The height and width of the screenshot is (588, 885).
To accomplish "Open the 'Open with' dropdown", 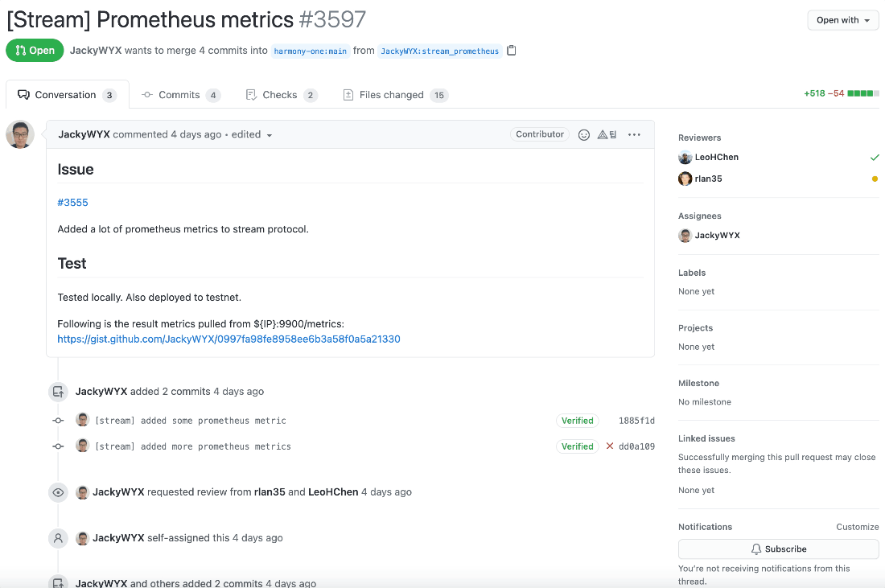I will 843,20.
